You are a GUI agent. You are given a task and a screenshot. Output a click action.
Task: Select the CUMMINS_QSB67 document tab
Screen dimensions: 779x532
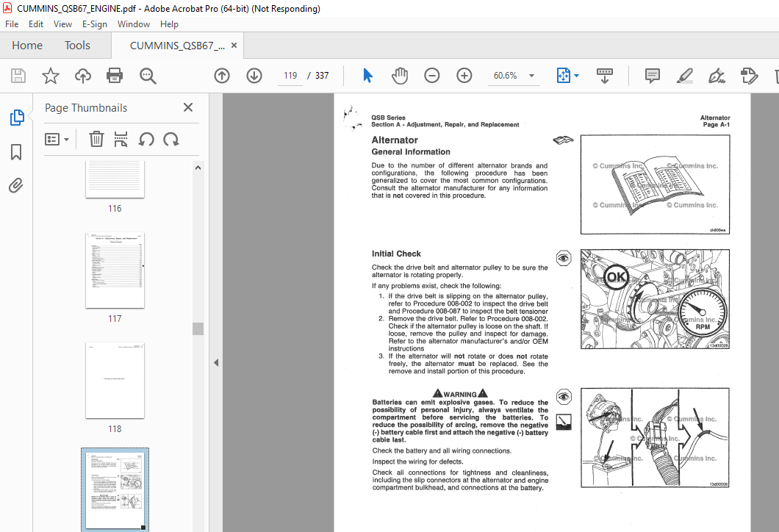point(177,46)
